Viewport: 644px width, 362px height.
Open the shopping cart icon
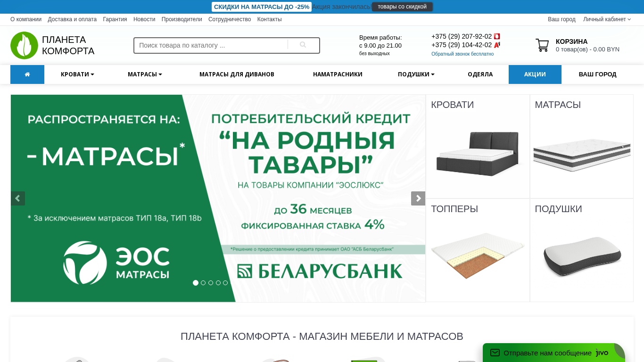pos(542,45)
